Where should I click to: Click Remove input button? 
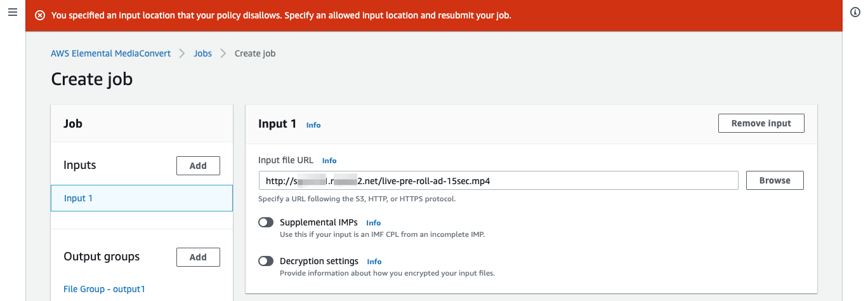[x=761, y=123]
